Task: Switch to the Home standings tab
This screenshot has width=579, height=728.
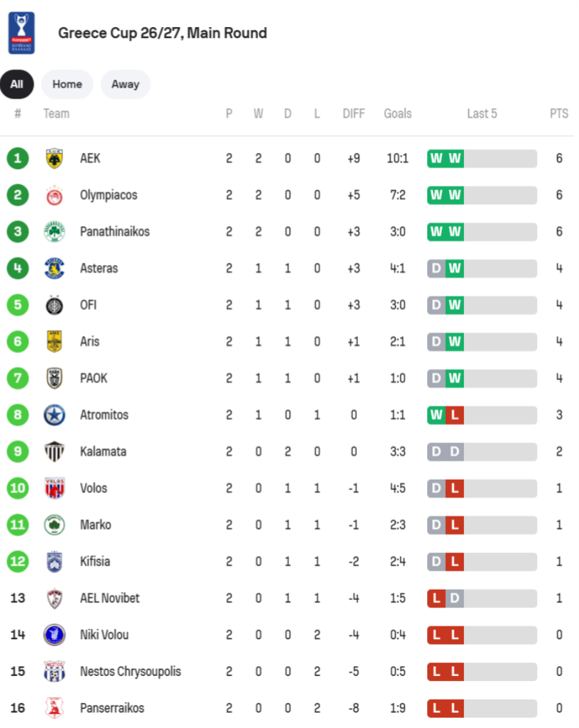Action: 68,84
